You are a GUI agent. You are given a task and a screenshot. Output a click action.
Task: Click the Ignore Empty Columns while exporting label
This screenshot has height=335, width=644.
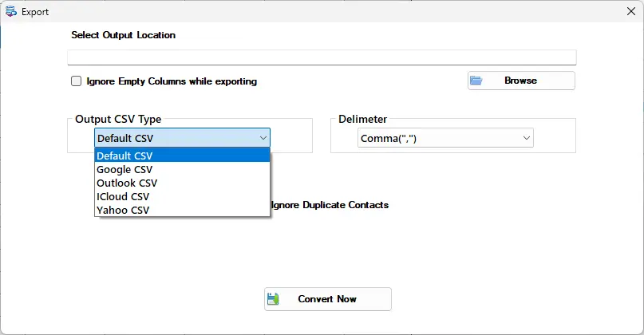pyautogui.click(x=172, y=81)
